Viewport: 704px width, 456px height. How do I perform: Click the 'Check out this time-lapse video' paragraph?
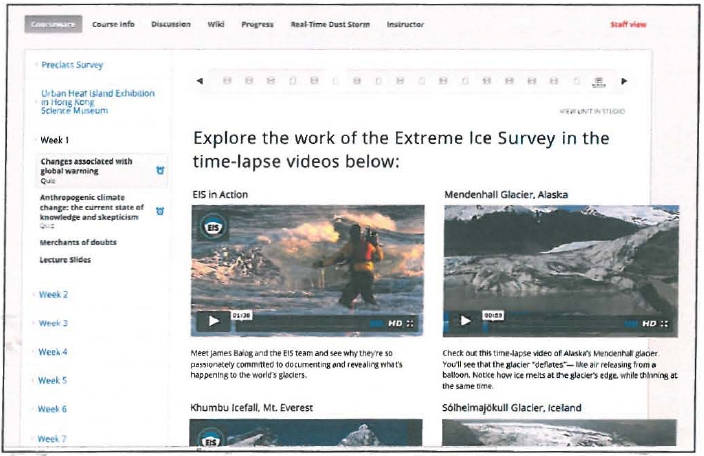tap(560, 369)
